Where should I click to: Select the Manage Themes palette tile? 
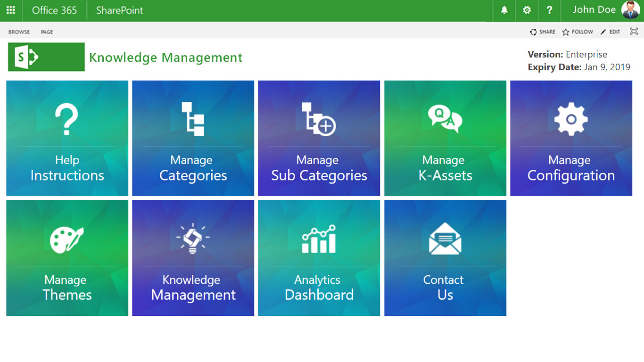click(x=67, y=258)
